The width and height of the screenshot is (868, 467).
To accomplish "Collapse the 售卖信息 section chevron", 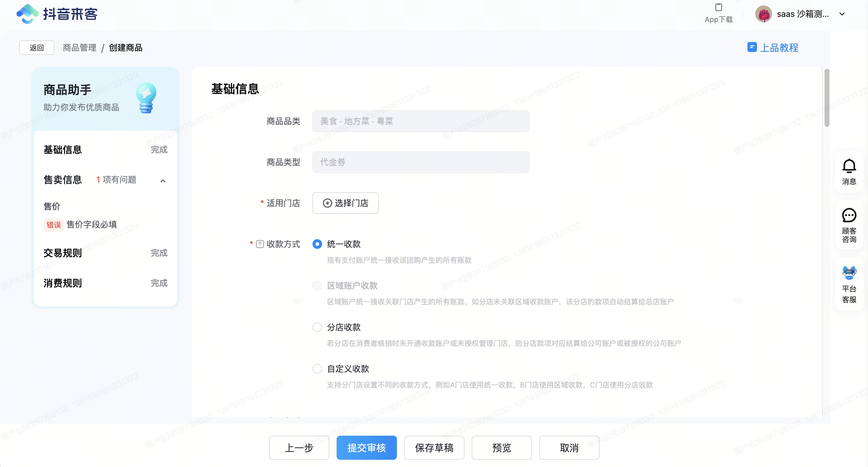I will point(163,181).
